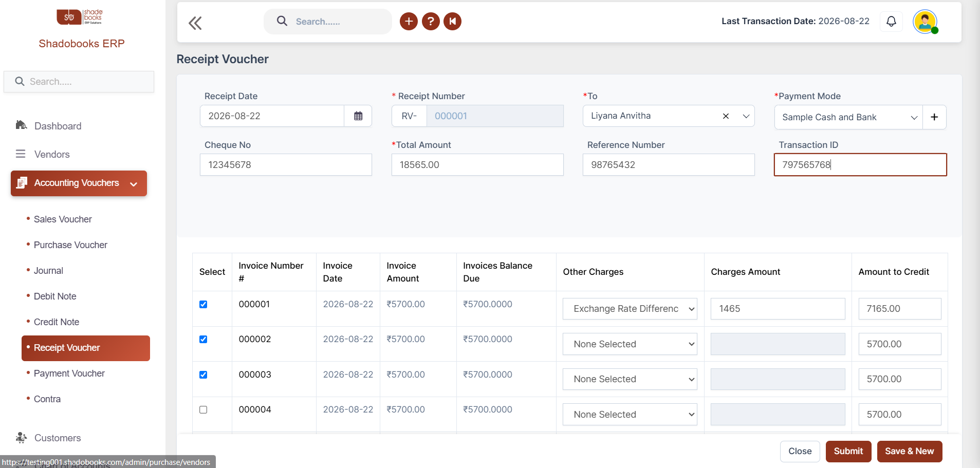Collapse Accounting Vouchers menu chevron

[x=134, y=184]
